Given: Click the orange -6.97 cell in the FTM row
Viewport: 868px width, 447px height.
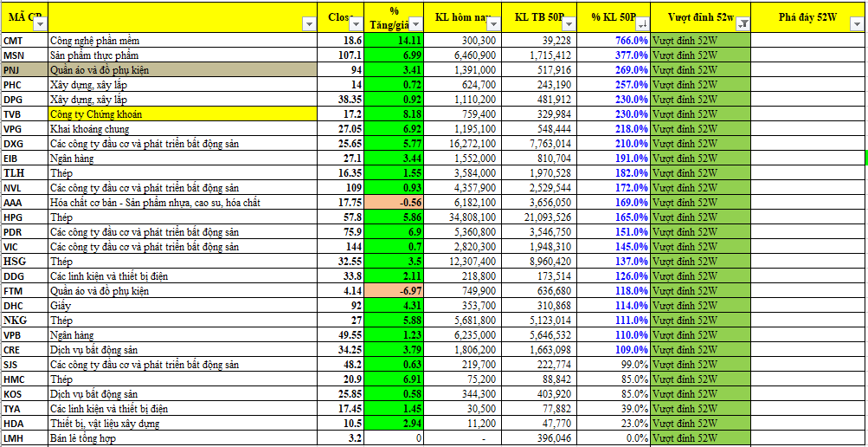Looking at the screenshot, I should (x=394, y=291).
